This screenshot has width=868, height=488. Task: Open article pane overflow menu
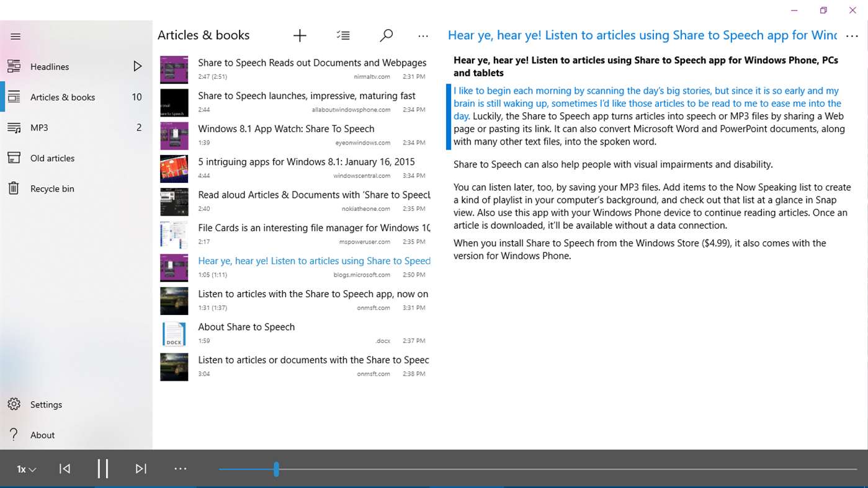pos(851,36)
